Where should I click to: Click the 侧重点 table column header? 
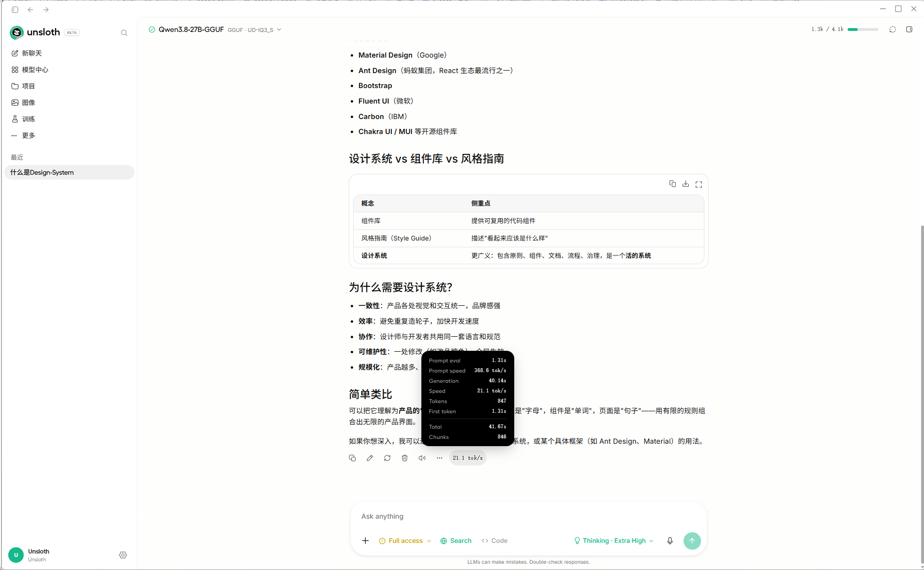click(x=481, y=203)
